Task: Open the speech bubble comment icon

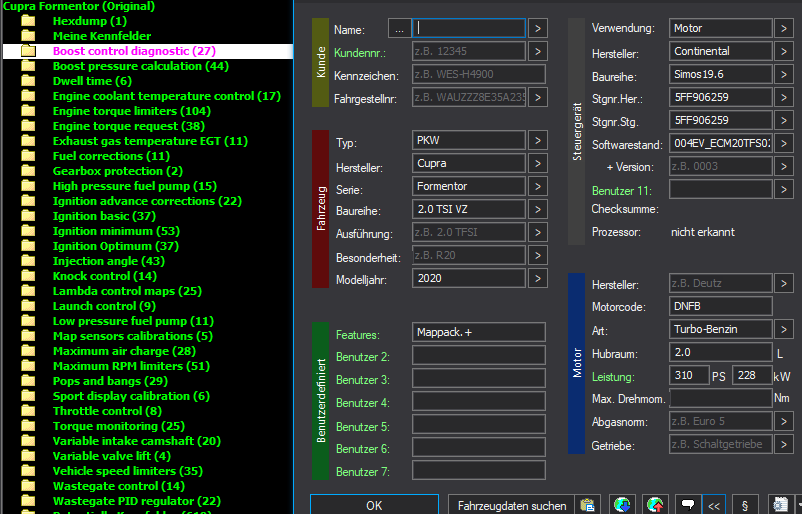Action: 688,505
